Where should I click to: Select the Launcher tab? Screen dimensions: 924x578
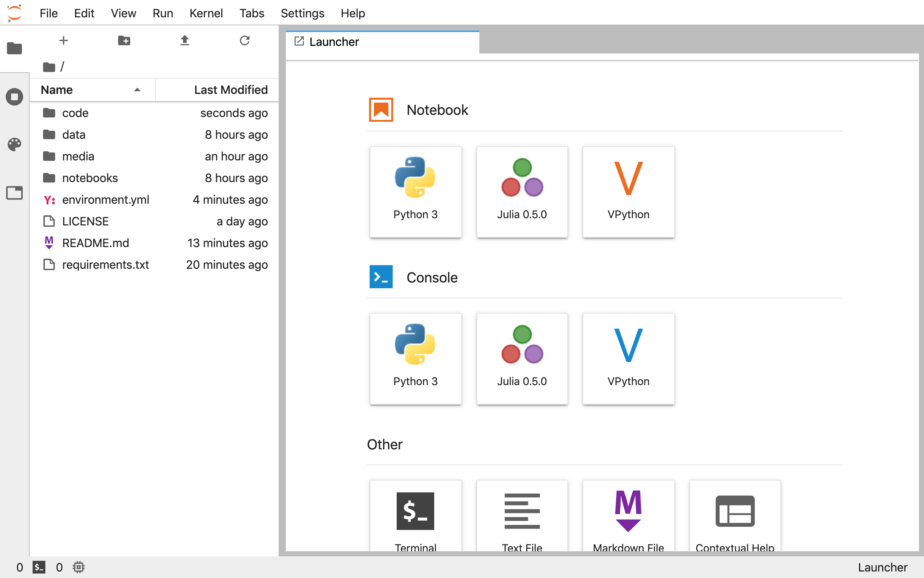(x=382, y=42)
